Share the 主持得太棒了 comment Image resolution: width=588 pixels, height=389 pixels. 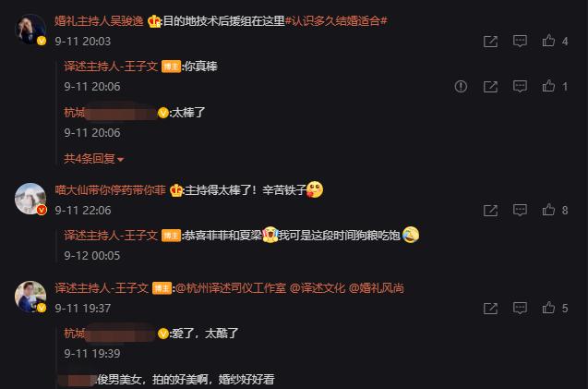[x=490, y=211]
